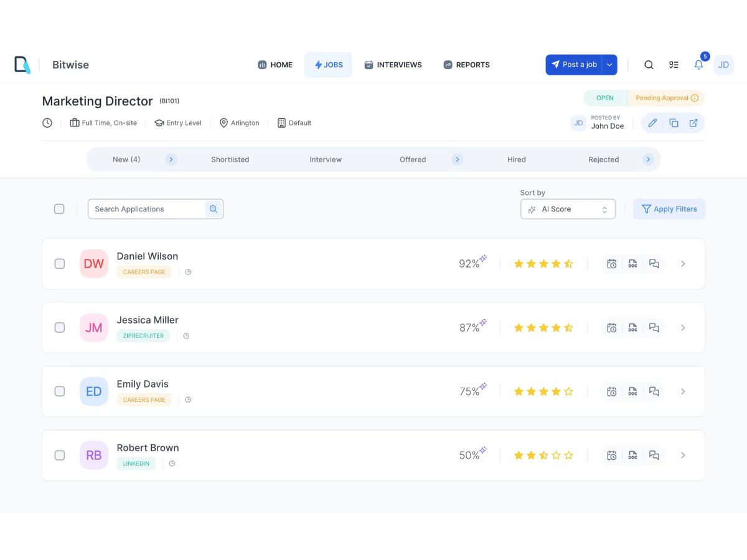
Task: Schedule interview icon for Jessica Miller
Action: 612,328
